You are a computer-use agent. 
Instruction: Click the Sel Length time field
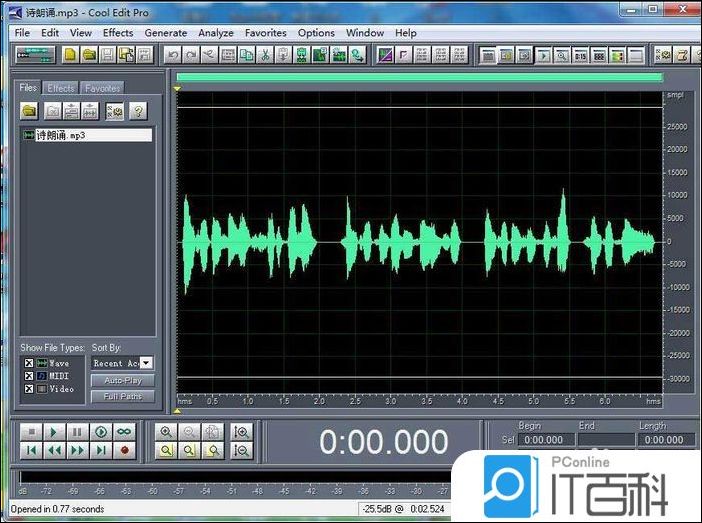click(x=666, y=440)
